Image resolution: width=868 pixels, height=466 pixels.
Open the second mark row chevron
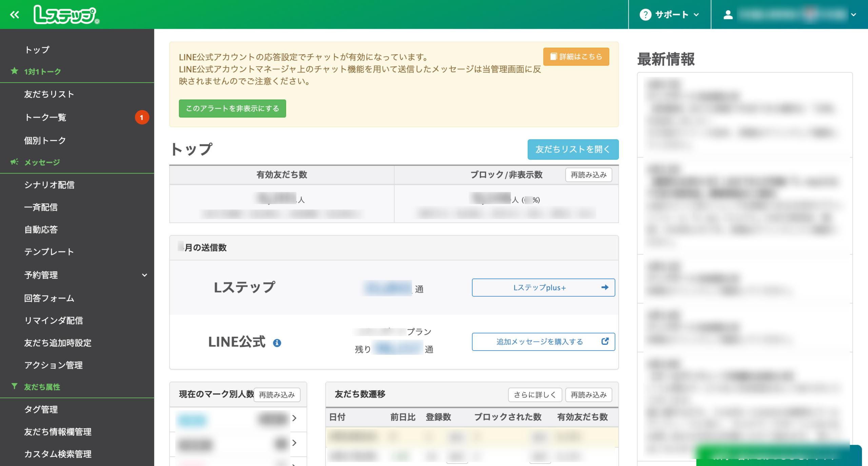click(294, 443)
